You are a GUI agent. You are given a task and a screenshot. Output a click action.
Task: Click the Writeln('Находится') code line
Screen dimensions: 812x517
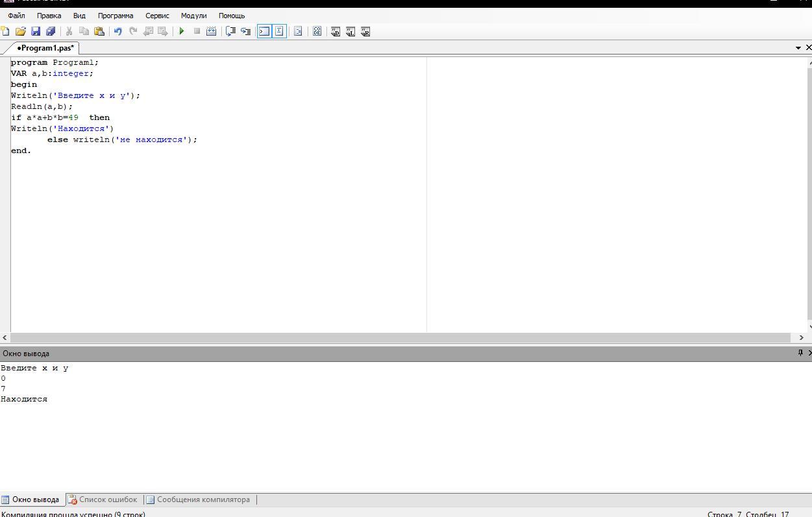pyautogui.click(x=62, y=128)
